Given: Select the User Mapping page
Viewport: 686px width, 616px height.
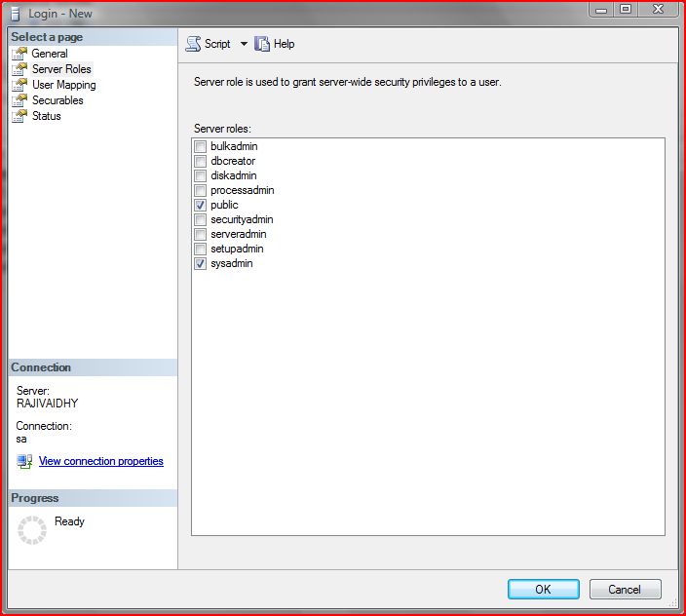Looking at the screenshot, I should pyautogui.click(x=63, y=85).
